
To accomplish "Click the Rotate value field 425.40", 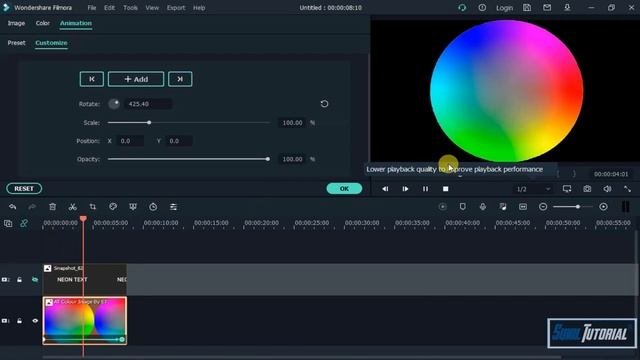I will tap(148, 104).
